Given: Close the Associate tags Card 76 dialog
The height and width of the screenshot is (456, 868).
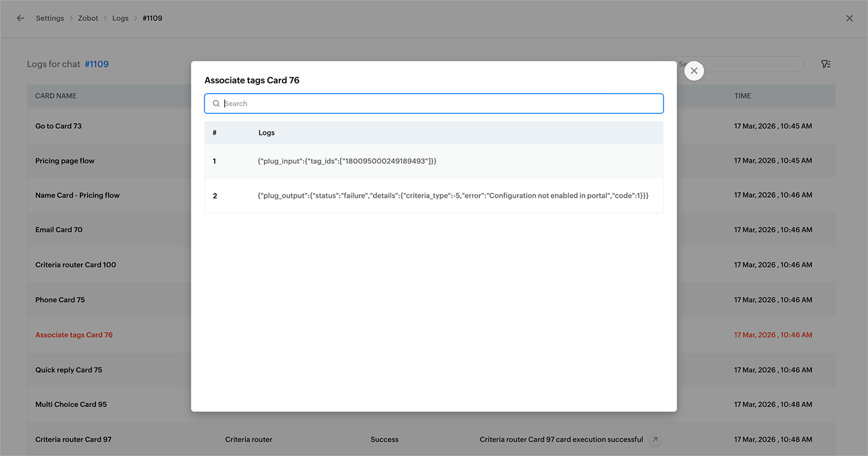Looking at the screenshot, I should coord(694,71).
